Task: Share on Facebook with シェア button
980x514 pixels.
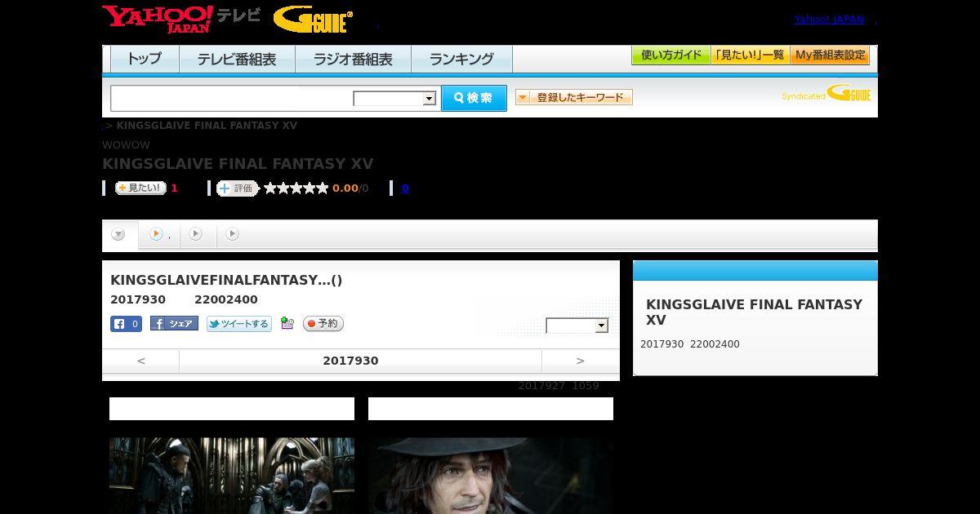Action: click(x=174, y=324)
